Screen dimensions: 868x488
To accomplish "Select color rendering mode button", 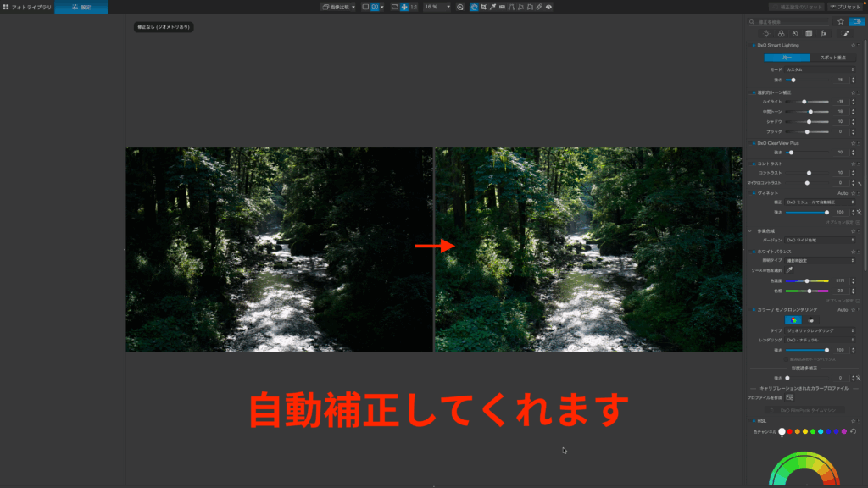I will (x=793, y=320).
